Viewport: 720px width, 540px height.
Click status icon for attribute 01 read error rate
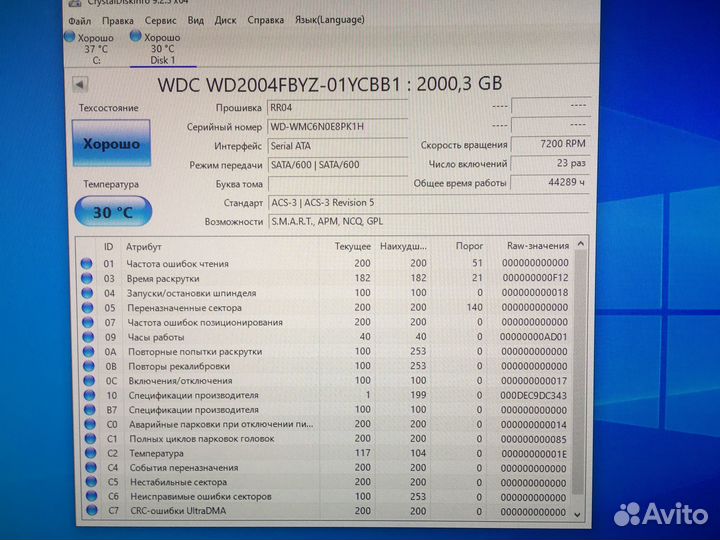tap(86, 264)
